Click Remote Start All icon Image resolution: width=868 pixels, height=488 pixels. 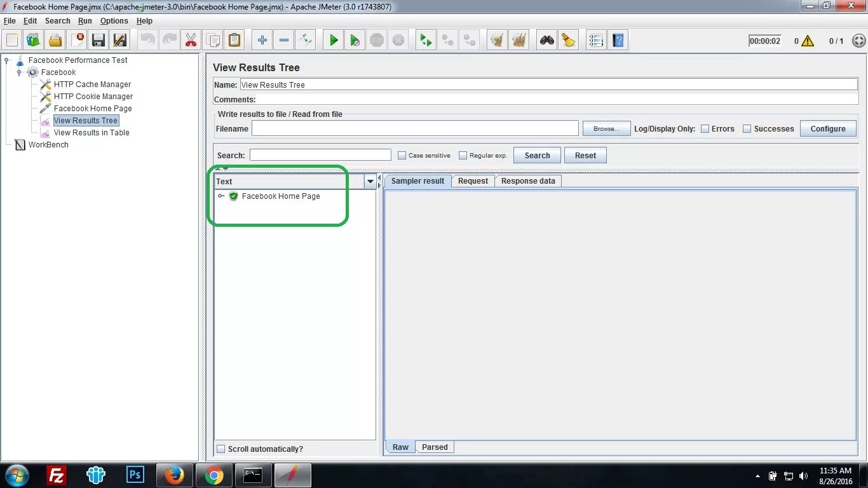click(x=426, y=40)
